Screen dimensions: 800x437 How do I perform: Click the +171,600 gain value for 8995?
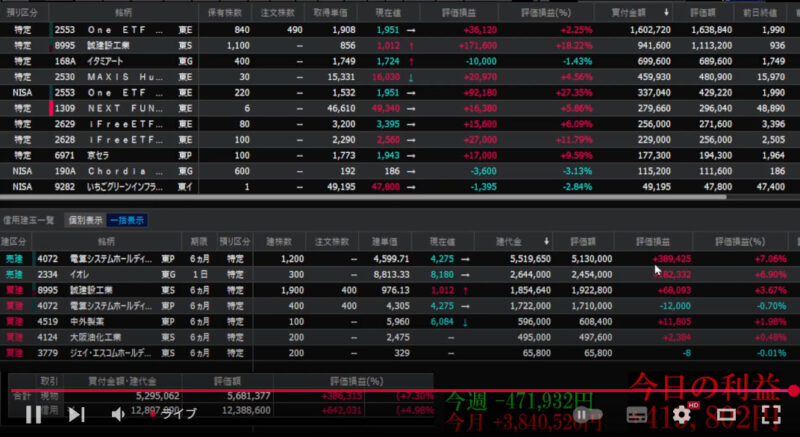click(x=478, y=45)
